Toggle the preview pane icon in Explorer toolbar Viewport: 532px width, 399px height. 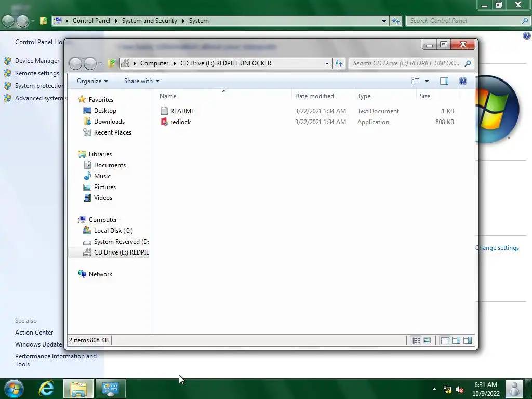pos(444,81)
